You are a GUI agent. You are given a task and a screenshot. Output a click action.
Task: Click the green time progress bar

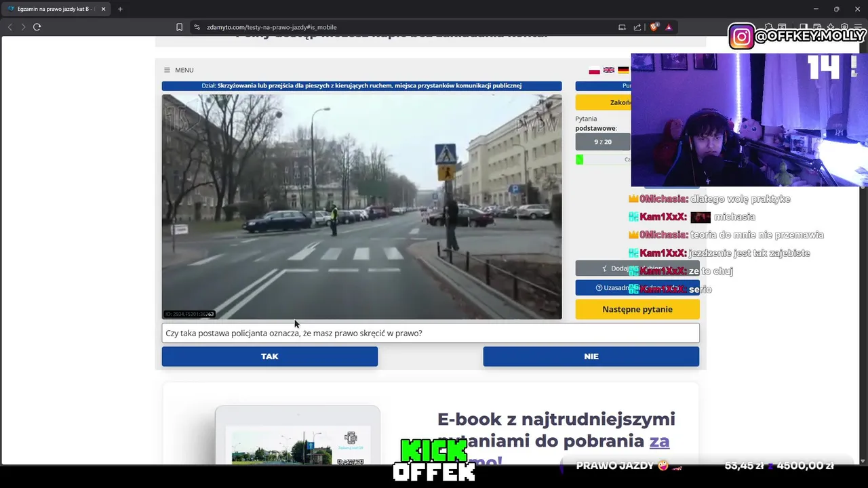[x=580, y=159]
